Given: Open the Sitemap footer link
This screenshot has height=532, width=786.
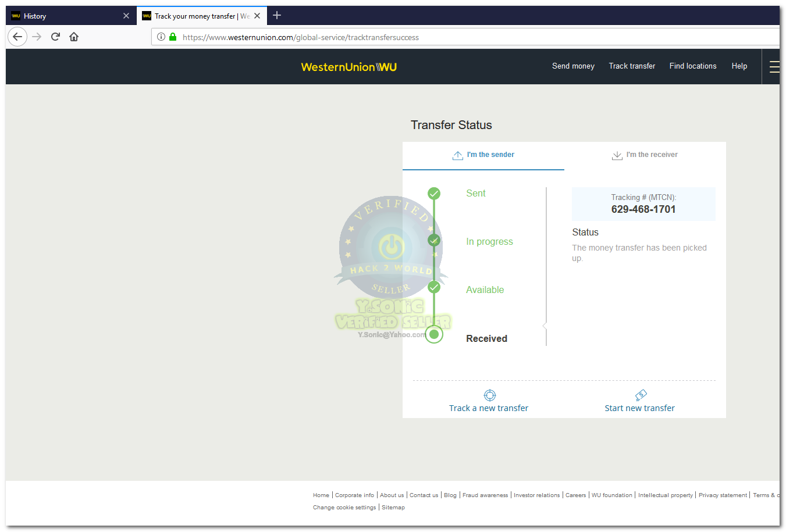Looking at the screenshot, I should (393, 508).
